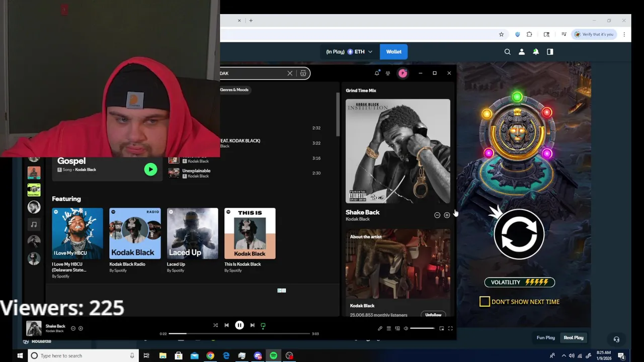The width and height of the screenshot is (644, 362).
Task: Click Chrome Verify that it's you chip
Action: pos(594,34)
